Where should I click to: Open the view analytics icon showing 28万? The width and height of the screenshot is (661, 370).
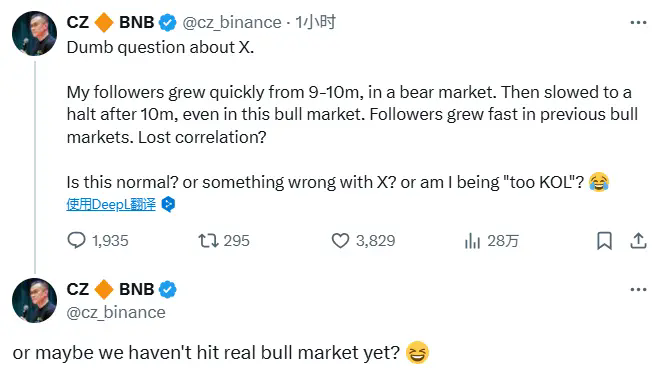tap(472, 241)
